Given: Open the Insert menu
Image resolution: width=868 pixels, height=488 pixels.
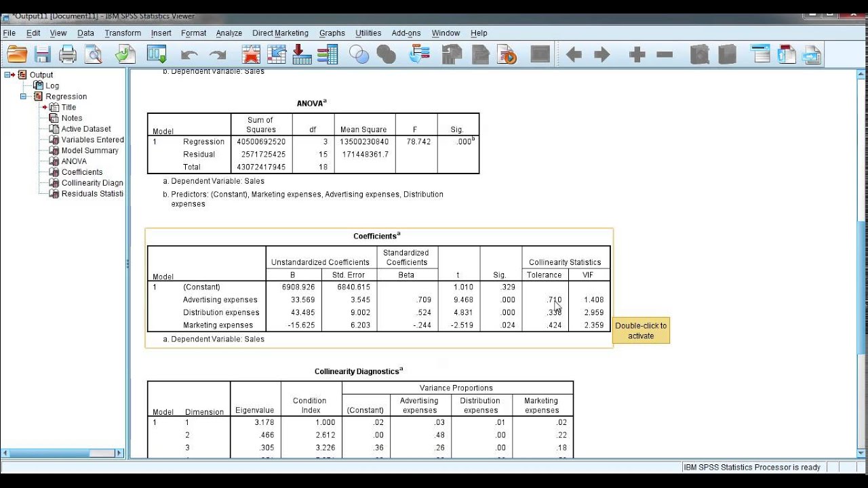Looking at the screenshot, I should (161, 33).
